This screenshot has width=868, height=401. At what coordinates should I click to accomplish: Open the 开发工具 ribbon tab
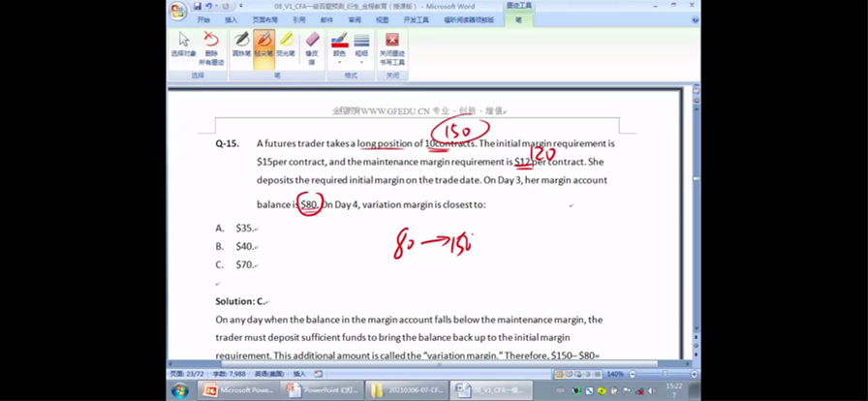pos(416,20)
